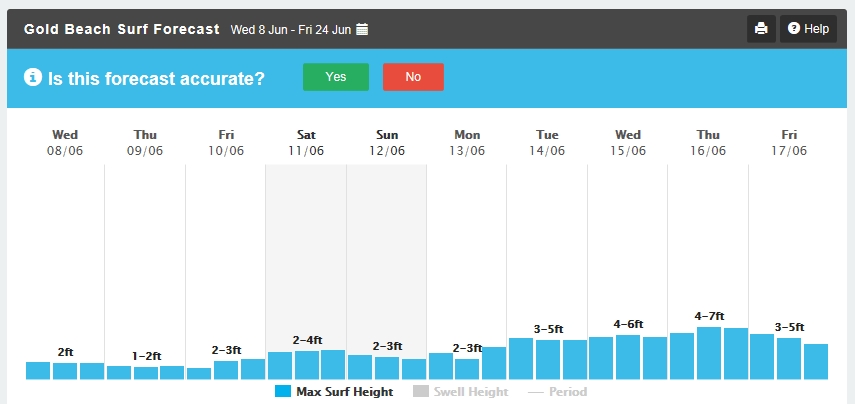The image size is (855, 404).
Task: Click the middle bar under Tue 14/06
Action: 548,360
